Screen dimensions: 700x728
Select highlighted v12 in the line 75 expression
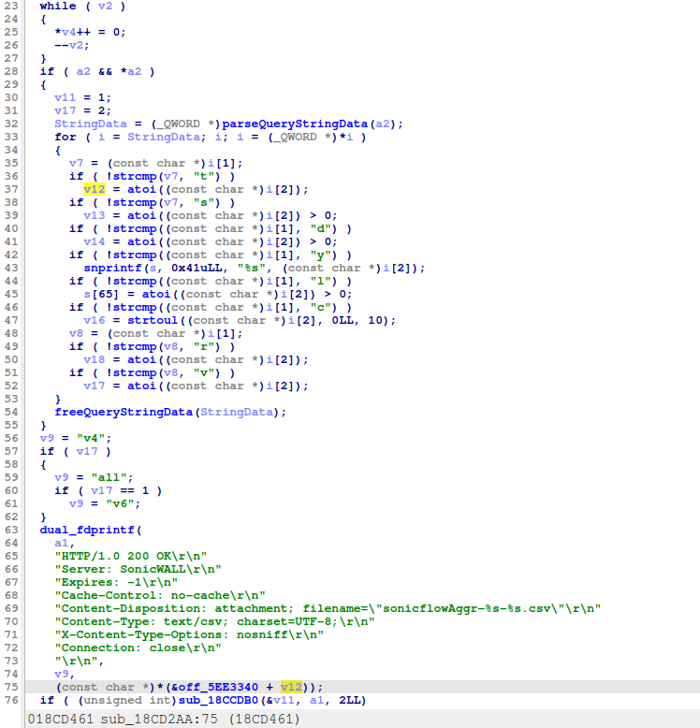291,687
